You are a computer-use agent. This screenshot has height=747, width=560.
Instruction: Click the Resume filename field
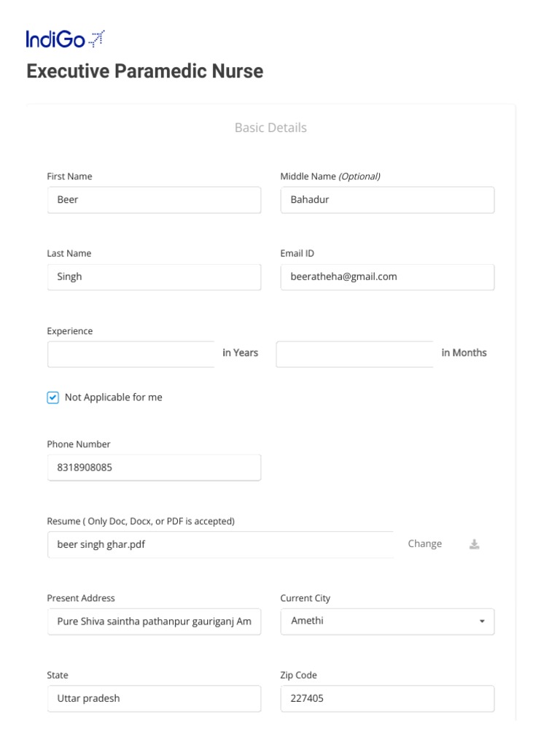click(219, 545)
